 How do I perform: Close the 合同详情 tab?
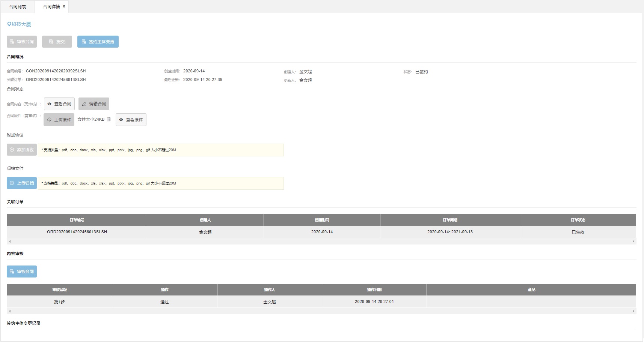point(64,6)
